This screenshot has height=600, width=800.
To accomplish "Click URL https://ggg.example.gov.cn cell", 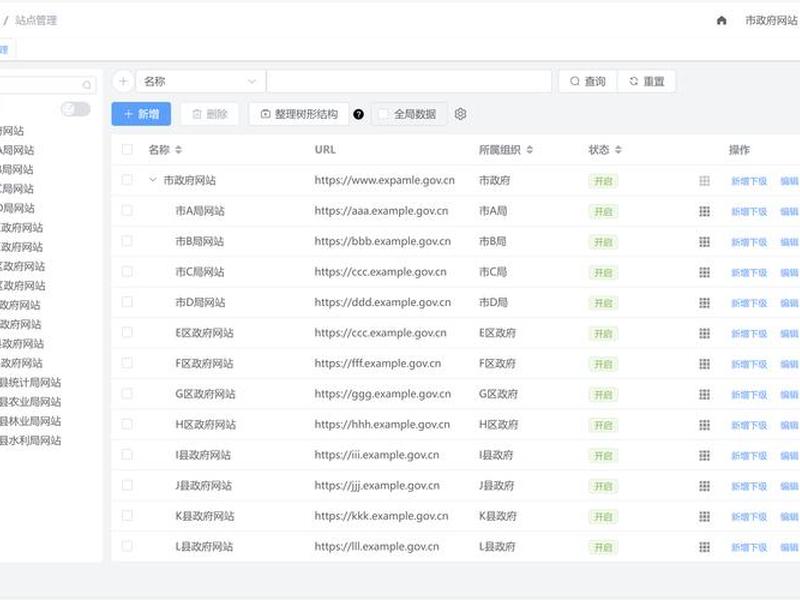I will [383, 394].
